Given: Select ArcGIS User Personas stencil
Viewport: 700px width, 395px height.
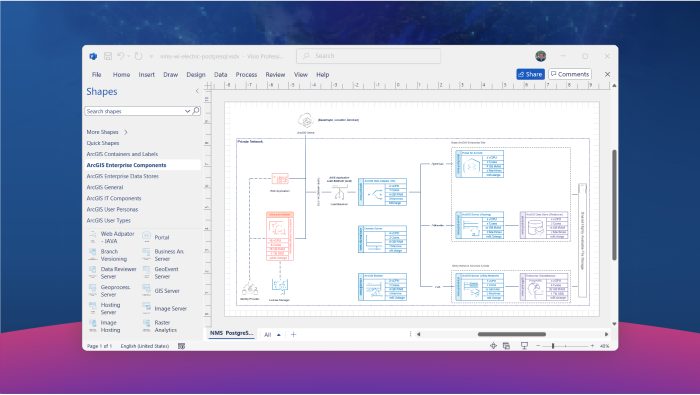Looking at the screenshot, I should pos(112,209).
